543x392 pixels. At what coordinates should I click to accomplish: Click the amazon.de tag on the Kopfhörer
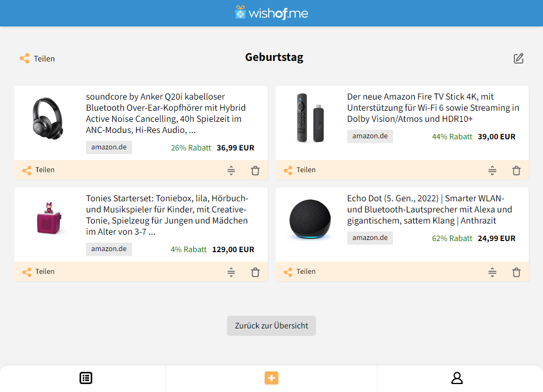(x=109, y=147)
